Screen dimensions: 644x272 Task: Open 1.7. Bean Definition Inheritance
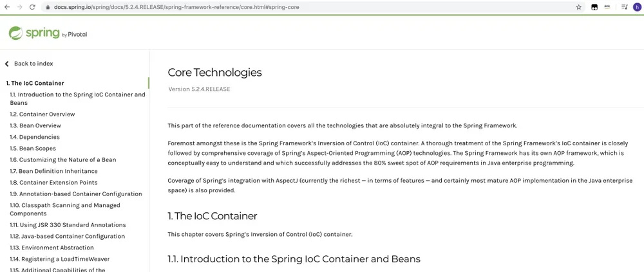54,171
